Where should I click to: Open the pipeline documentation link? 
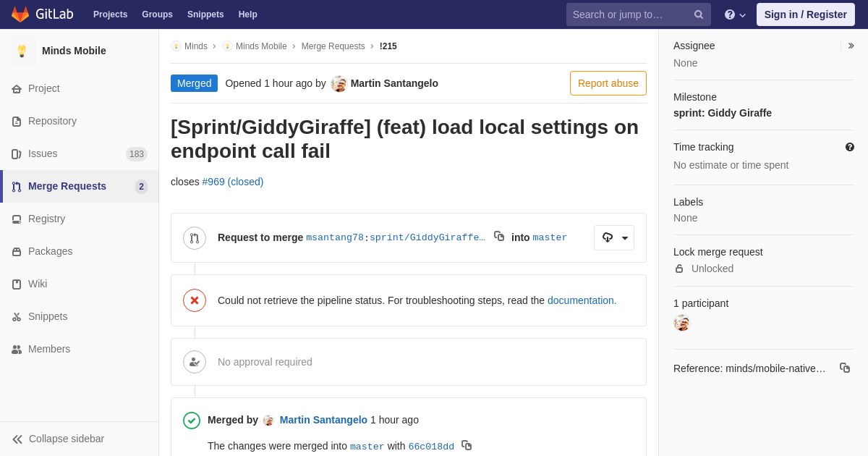click(x=582, y=300)
